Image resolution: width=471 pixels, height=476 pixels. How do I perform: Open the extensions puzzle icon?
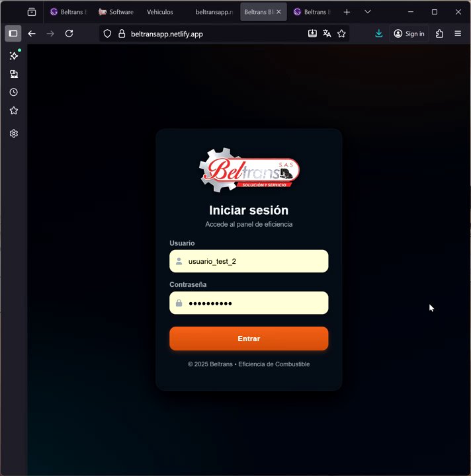(x=439, y=34)
